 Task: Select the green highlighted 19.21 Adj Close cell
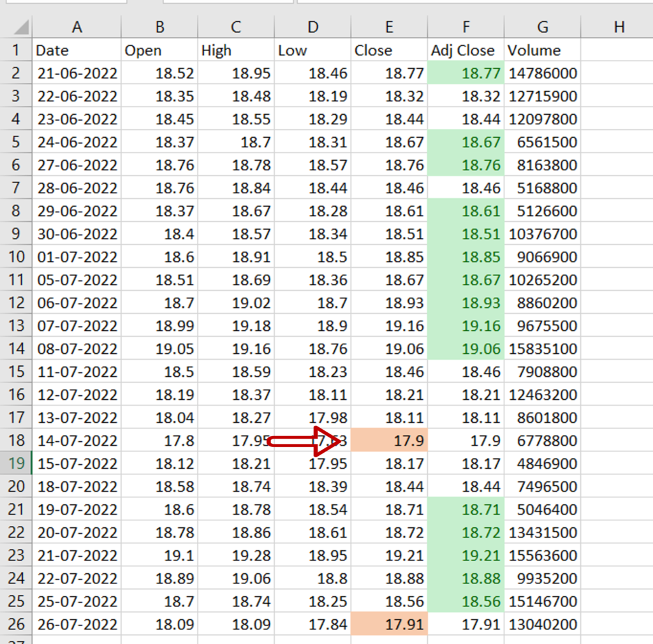[x=466, y=555]
